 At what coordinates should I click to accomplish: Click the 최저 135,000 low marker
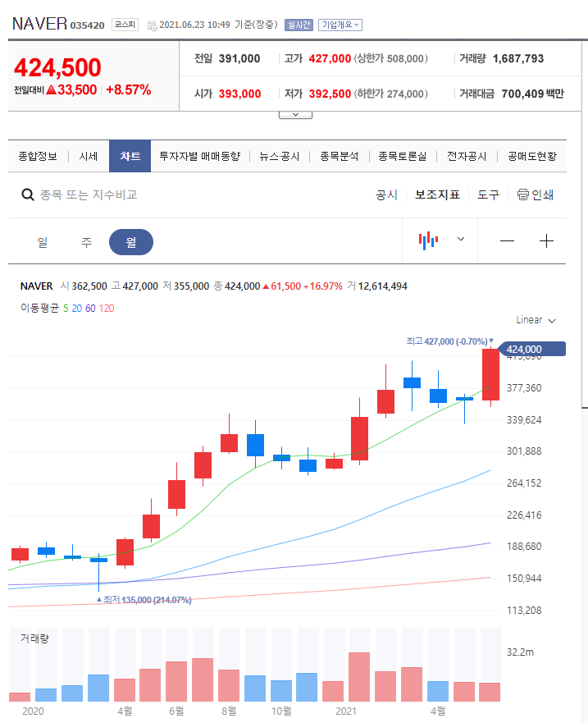pyautogui.click(x=144, y=599)
